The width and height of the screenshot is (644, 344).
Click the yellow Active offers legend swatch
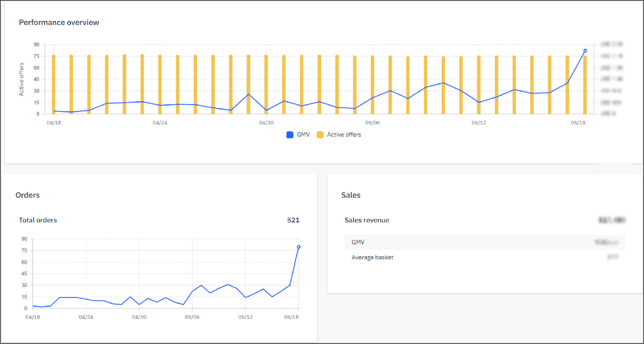[x=320, y=134]
